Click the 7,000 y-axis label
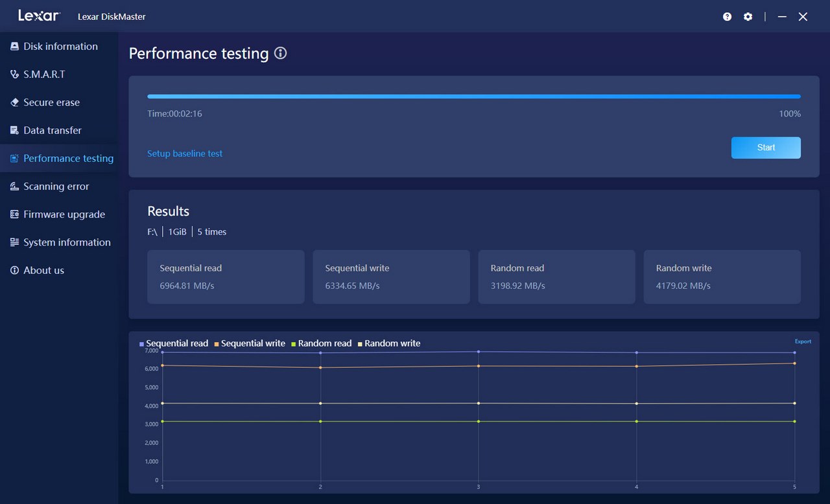 pyautogui.click(x=151, y=350)
